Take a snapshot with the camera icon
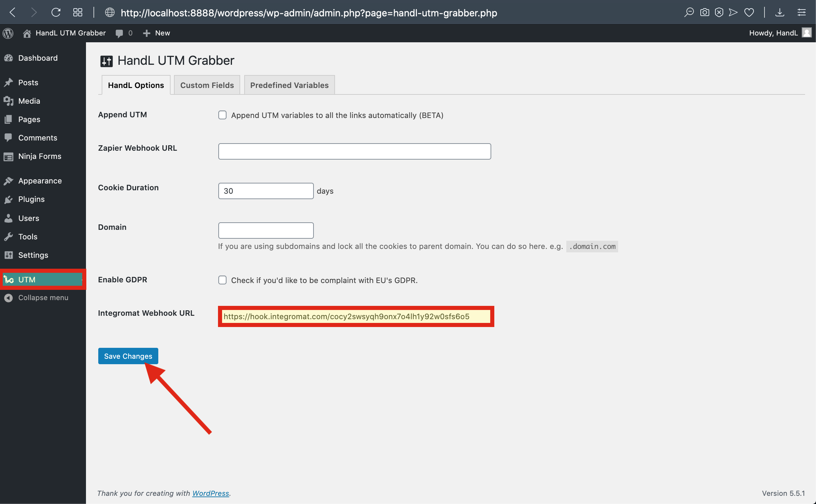This screenshot has height=504, width=816. click(704, 13)
